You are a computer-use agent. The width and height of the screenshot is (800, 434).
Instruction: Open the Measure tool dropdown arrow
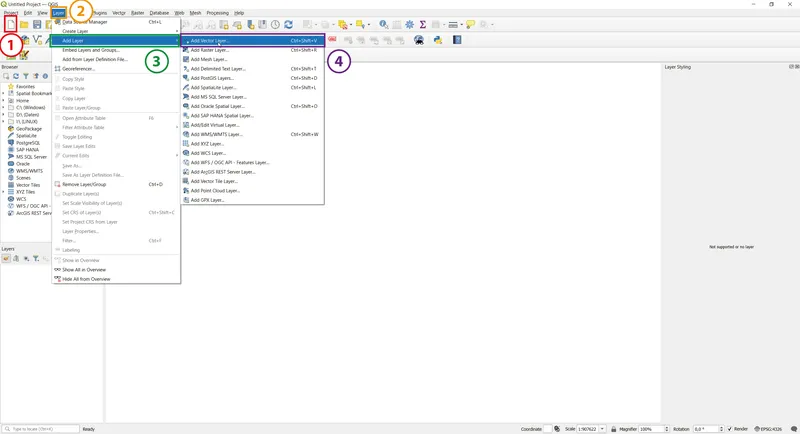click(461, 24)
